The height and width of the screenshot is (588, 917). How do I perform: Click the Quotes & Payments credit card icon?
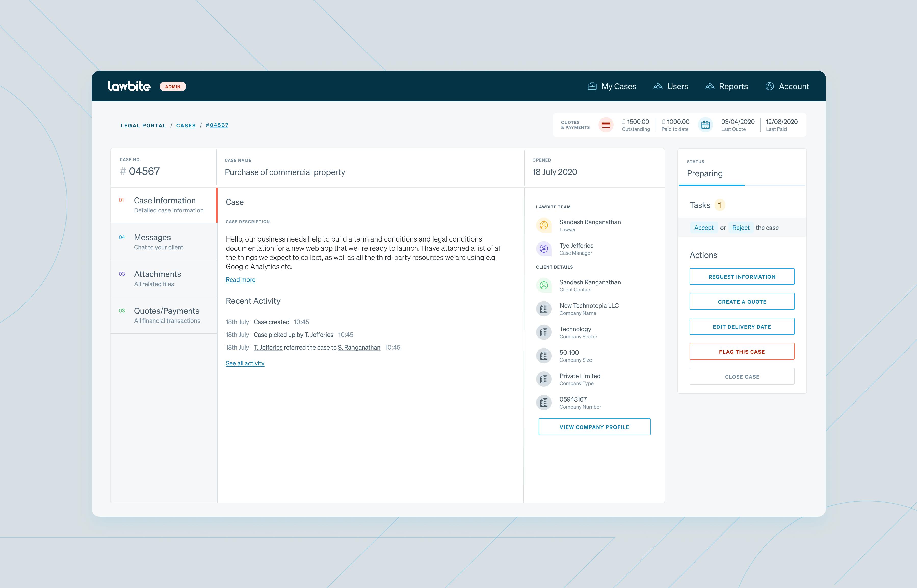coord(605,125)
